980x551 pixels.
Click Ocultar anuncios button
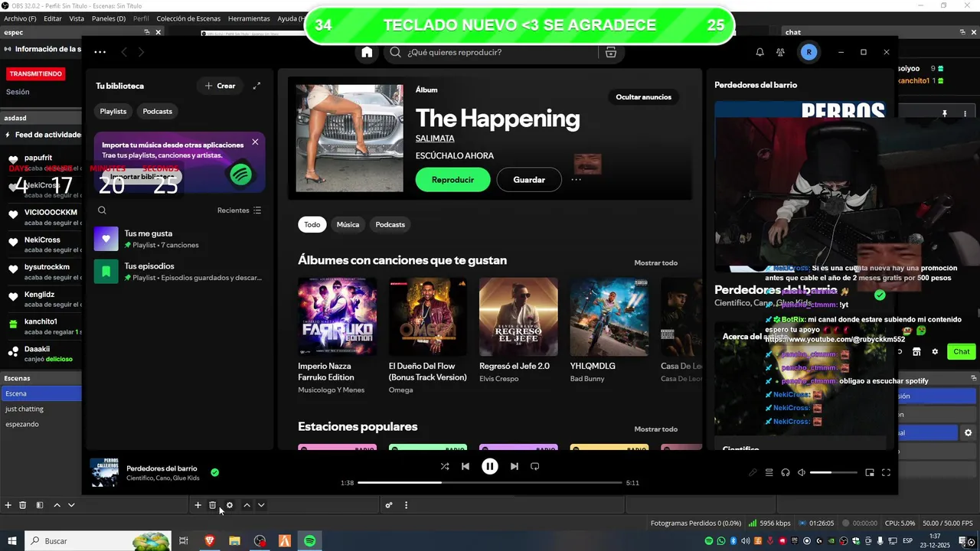[x=644, y=97]
